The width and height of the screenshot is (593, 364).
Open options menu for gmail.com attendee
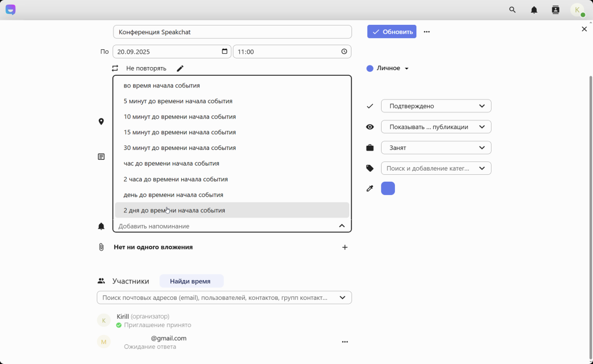click(x=345, y=342)
